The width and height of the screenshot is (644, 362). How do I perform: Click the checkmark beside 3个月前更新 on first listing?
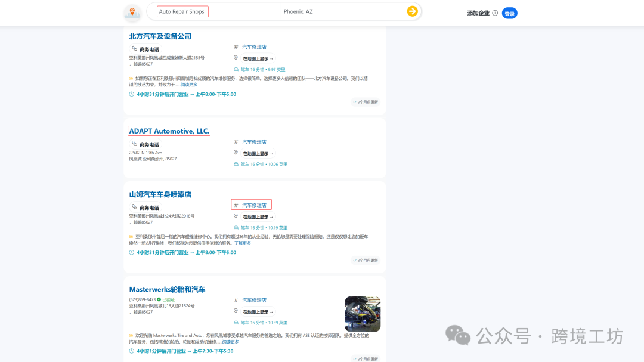(354, 102)
